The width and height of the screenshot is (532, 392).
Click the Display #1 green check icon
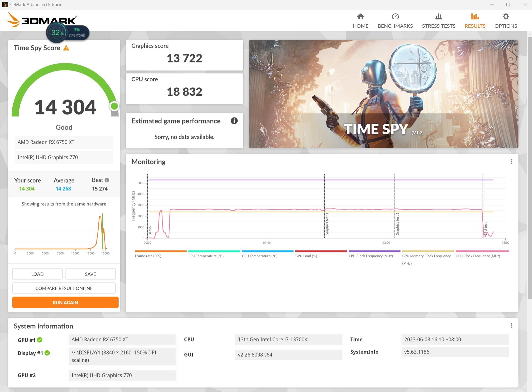click(47, 353)
